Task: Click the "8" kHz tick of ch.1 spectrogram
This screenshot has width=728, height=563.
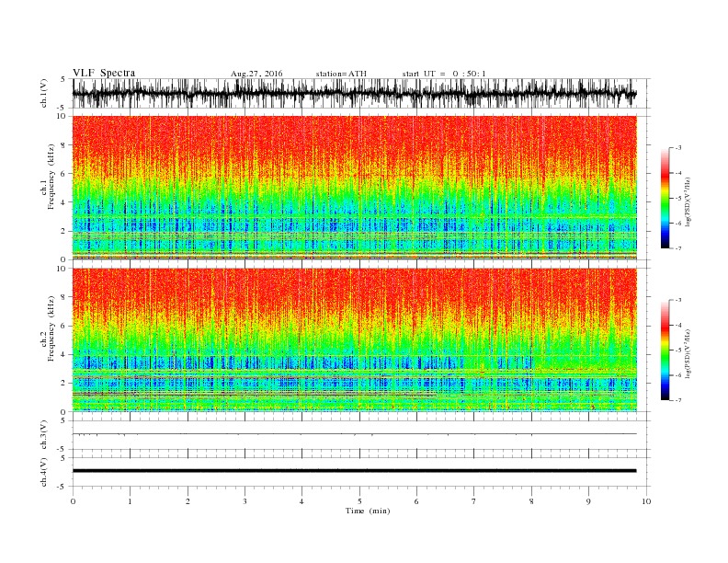Action: [64, 145]
